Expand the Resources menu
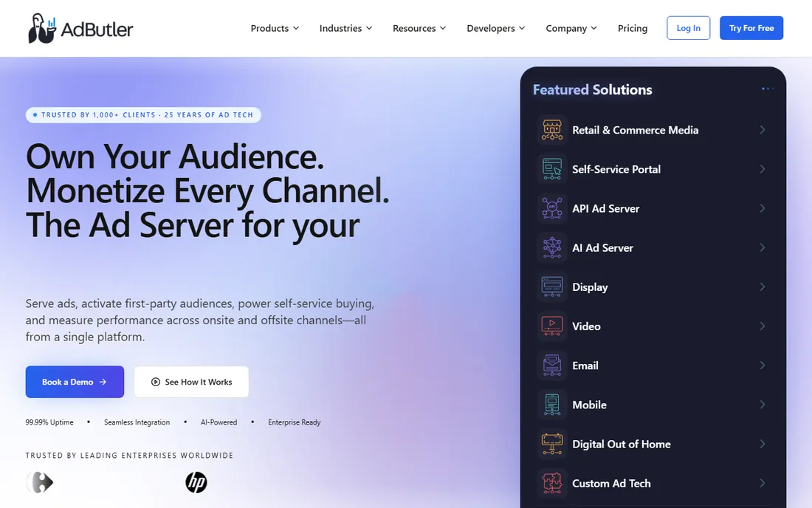 click(x=419, y=29)
